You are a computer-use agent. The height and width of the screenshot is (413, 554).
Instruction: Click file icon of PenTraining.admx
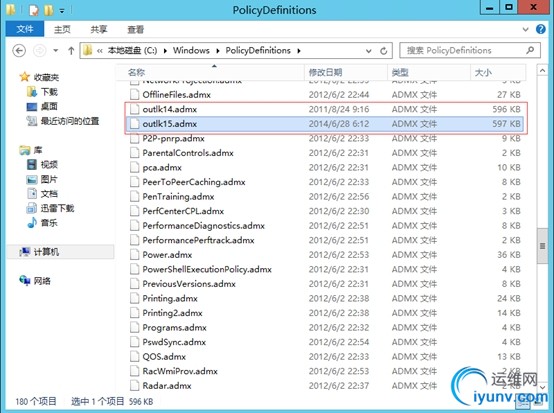[x=134, y=196]
